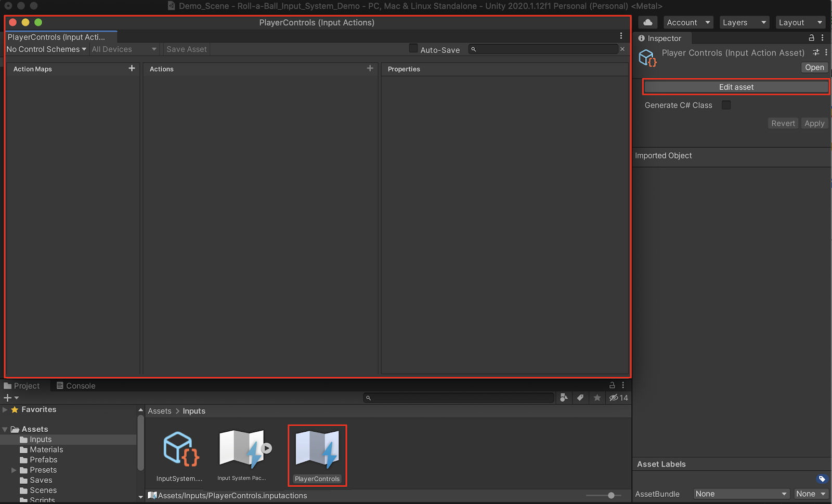Click the cloud services icon
The image size is (832, 504).
(647, 22)
